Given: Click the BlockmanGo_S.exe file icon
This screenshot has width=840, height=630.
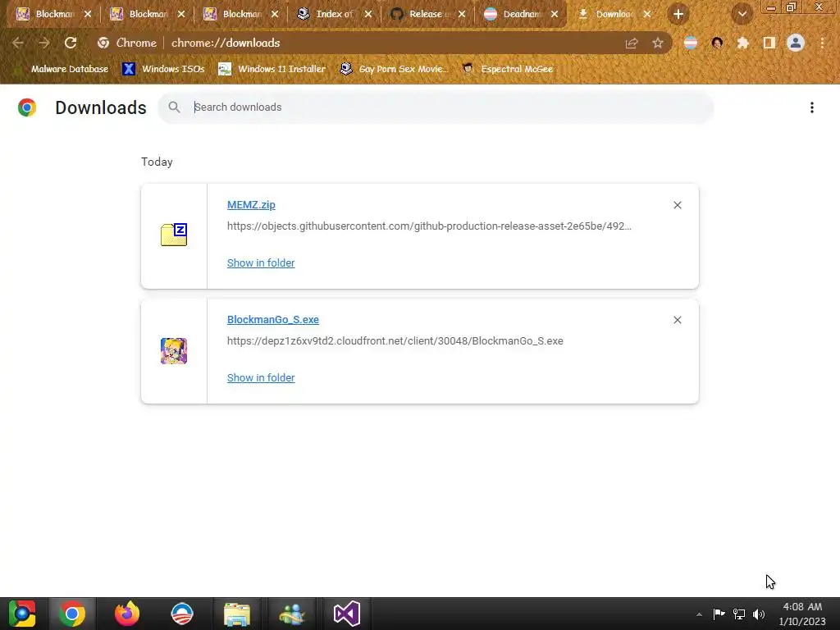Looking at the screenshot, I should (174, 351).
